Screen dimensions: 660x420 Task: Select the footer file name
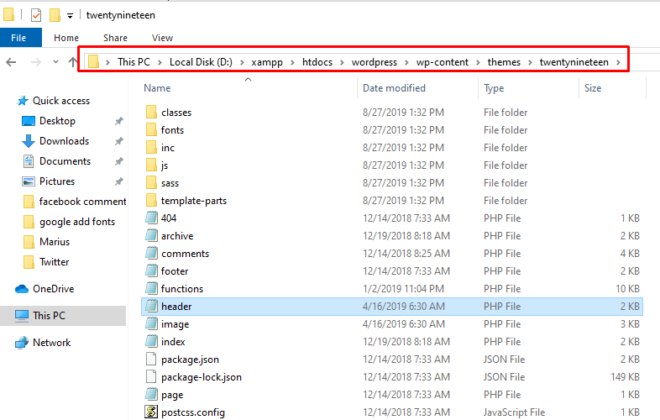pos(175,271)
